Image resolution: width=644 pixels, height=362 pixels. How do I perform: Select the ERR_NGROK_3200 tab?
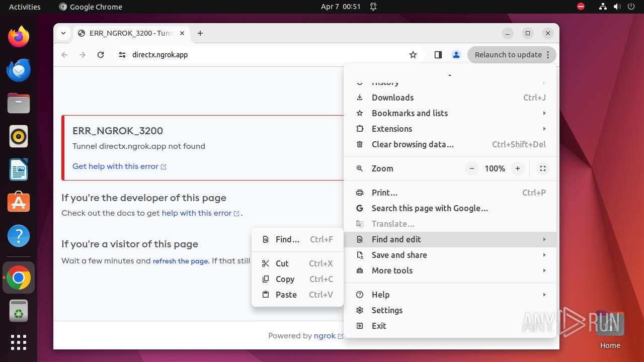[x=132, y=33]
